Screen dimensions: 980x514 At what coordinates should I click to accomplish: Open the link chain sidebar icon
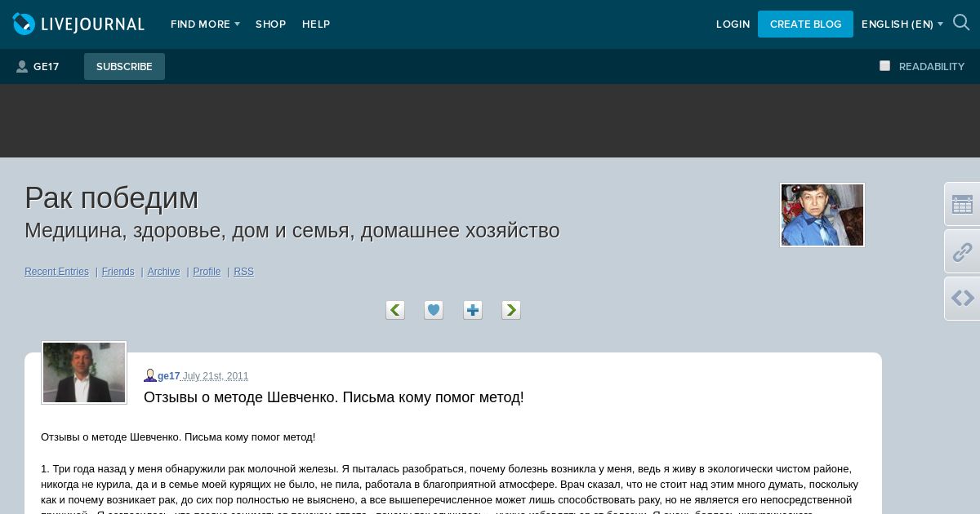(962, 251)
